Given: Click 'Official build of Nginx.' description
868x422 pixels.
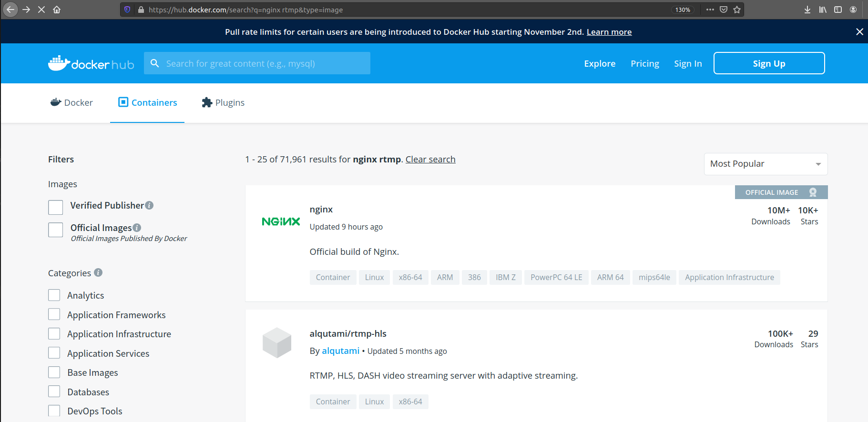Looking at the screenshot, I should [x=354, y=251].
